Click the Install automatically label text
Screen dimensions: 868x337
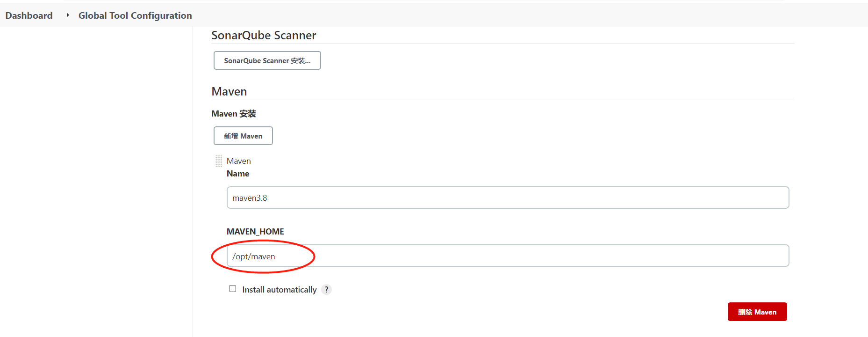(x=279, y=290)
